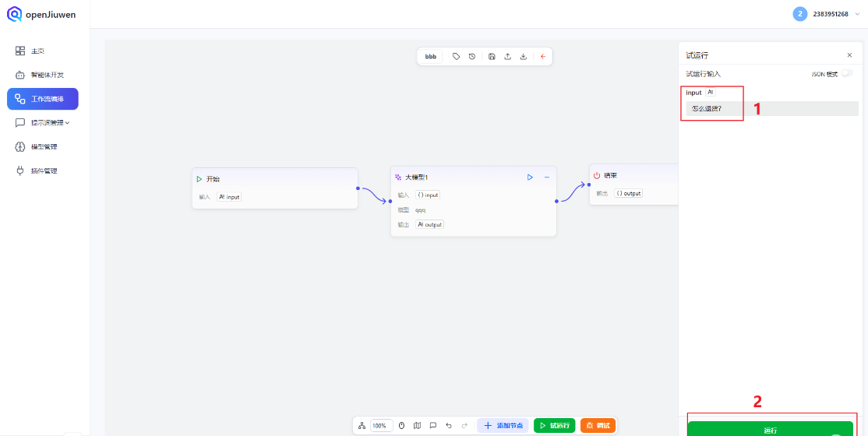Click the workflow name bbb
868x436 pixels.
pyautogui.click(x=431, y=56)
